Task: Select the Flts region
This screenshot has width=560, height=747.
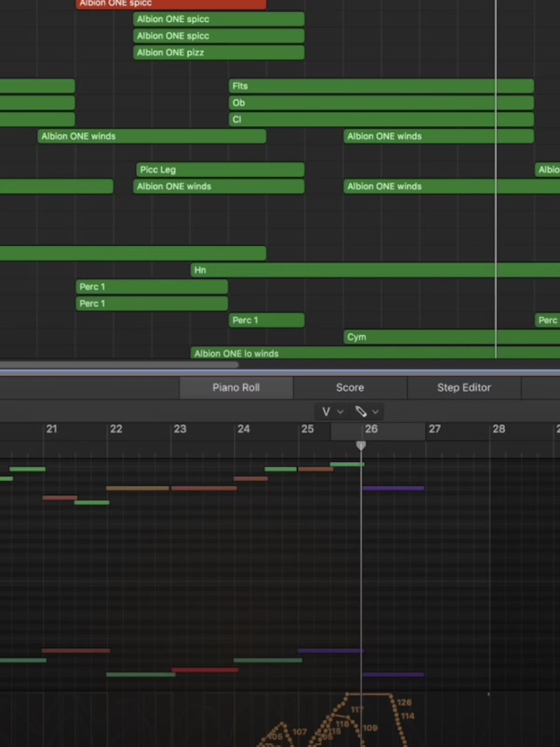Action: (381, 86)
